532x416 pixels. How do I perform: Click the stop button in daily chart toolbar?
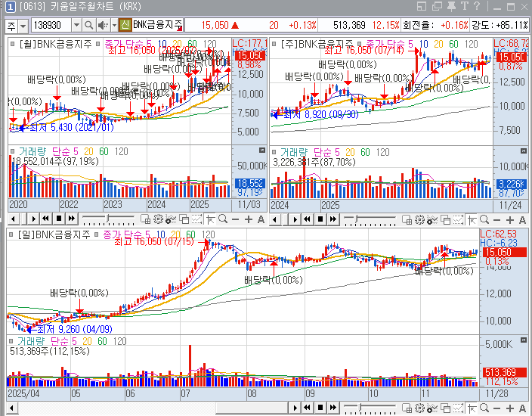click(320, 407)
